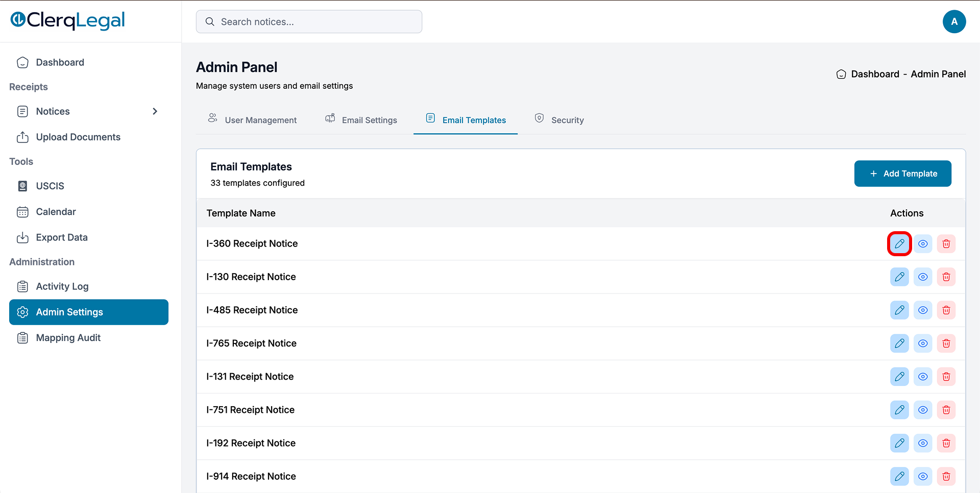Screen dimensions: 980x493
Task: Preview the I-751 Receipt Notice template
Action: pyautogui.click(x=923, y=410)
